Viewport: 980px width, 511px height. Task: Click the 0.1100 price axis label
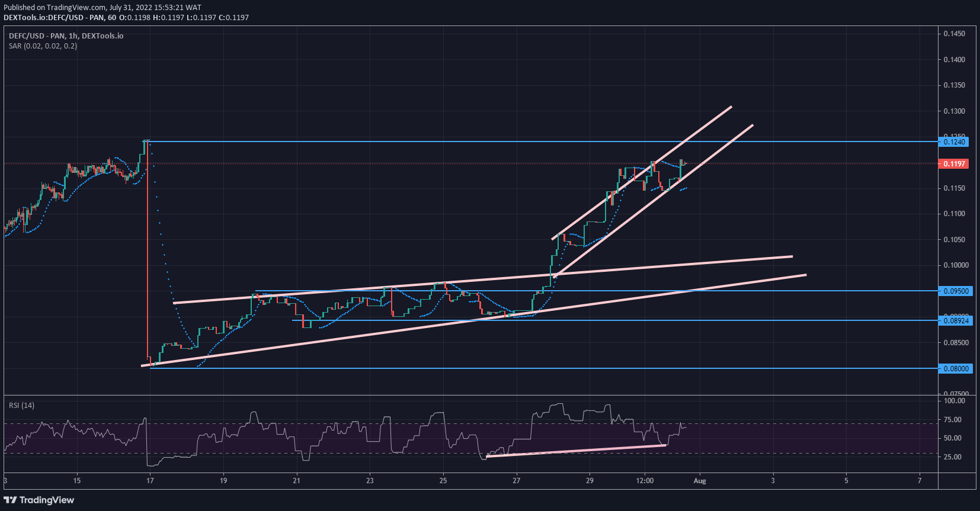point(954,214)
